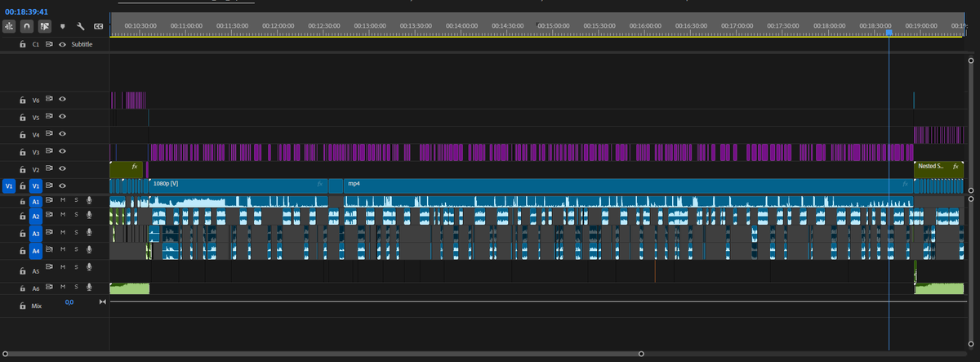Enable voice-over record on track A6

tap(88, 288)
